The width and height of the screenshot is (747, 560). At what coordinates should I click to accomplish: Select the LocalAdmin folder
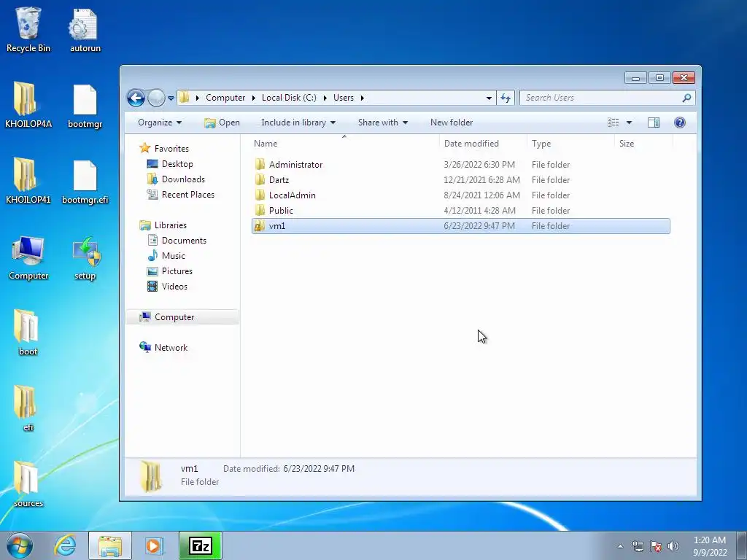coord(461,195)
